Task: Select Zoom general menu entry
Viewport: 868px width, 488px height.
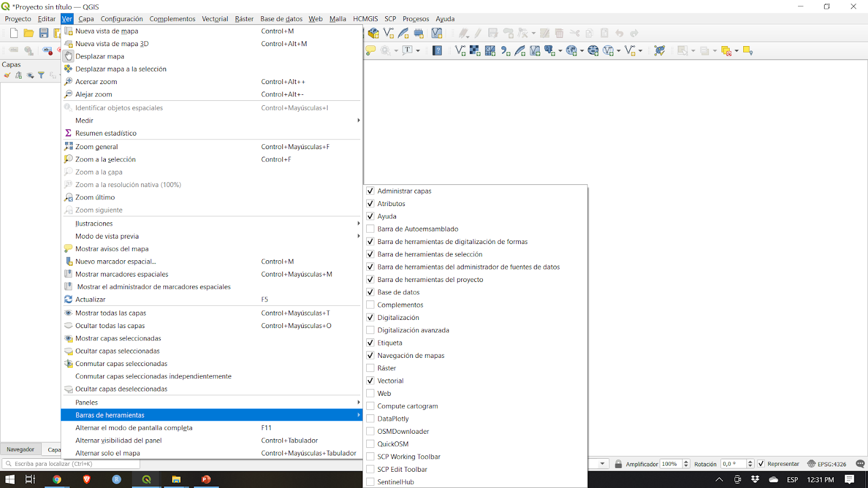Action: coord(212,146)
